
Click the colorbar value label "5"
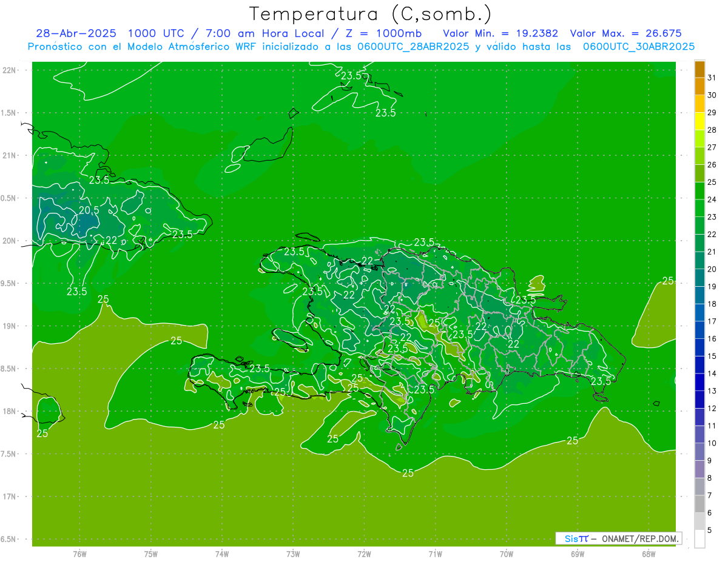pos(710,530)
